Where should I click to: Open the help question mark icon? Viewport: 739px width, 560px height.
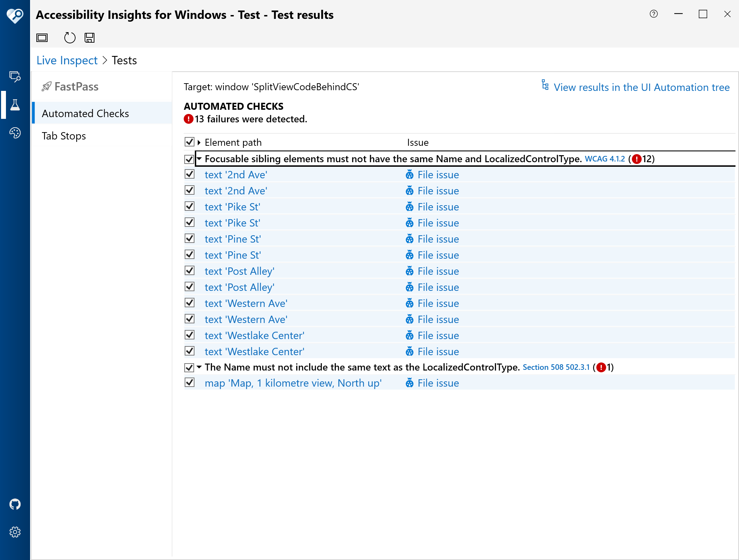654,14
